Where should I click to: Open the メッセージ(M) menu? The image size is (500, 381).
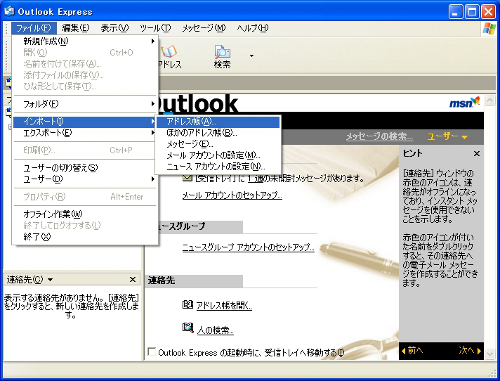(204, 28)
